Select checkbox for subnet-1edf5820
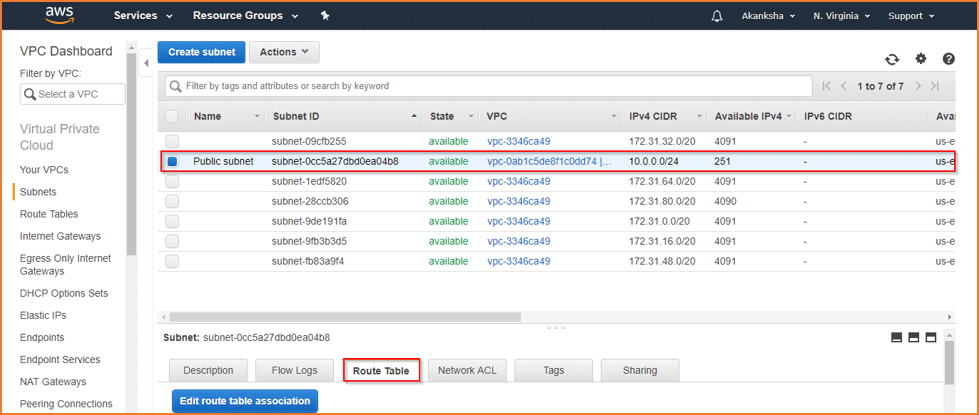 172,181
